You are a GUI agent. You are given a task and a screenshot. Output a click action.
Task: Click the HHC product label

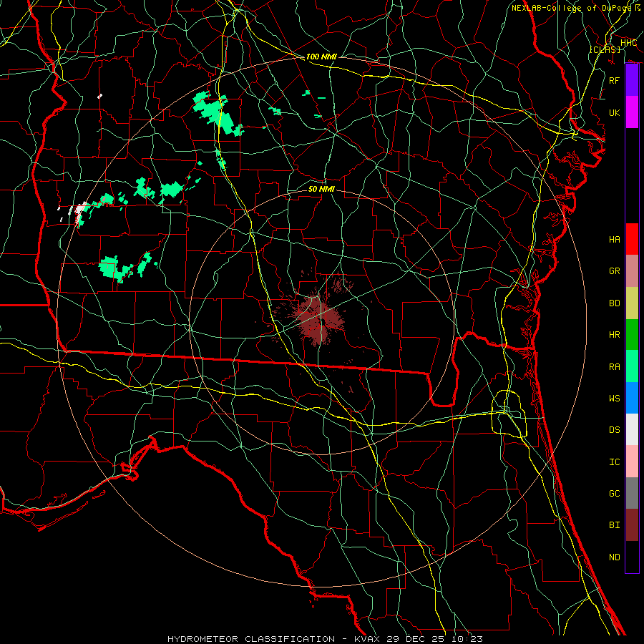click(628, 43)
